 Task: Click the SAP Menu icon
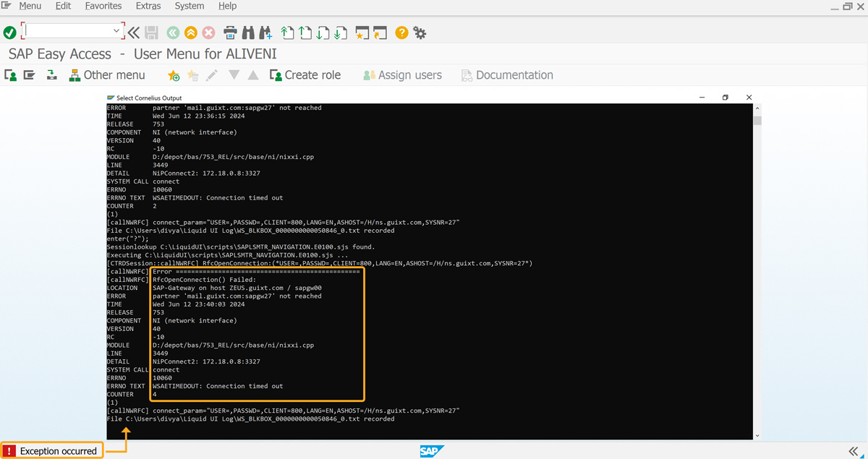[30, 75]
